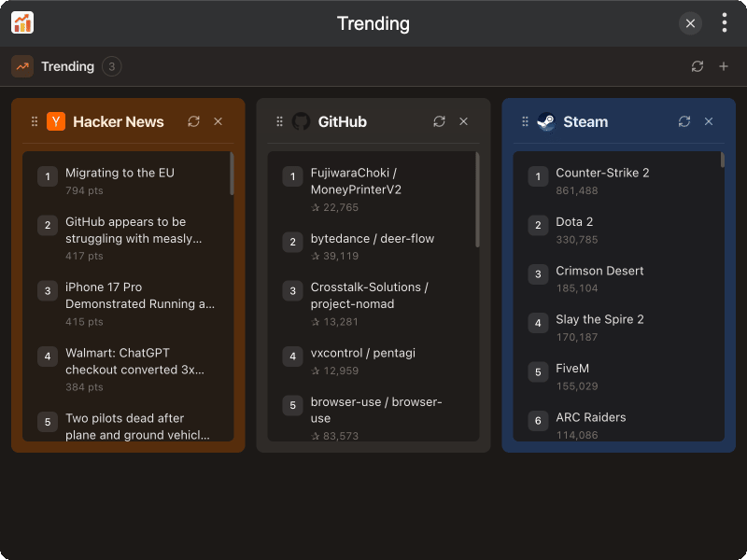747x560 pixels.
Task: Click the Steam list scrollbar
Action: [723, 160]
